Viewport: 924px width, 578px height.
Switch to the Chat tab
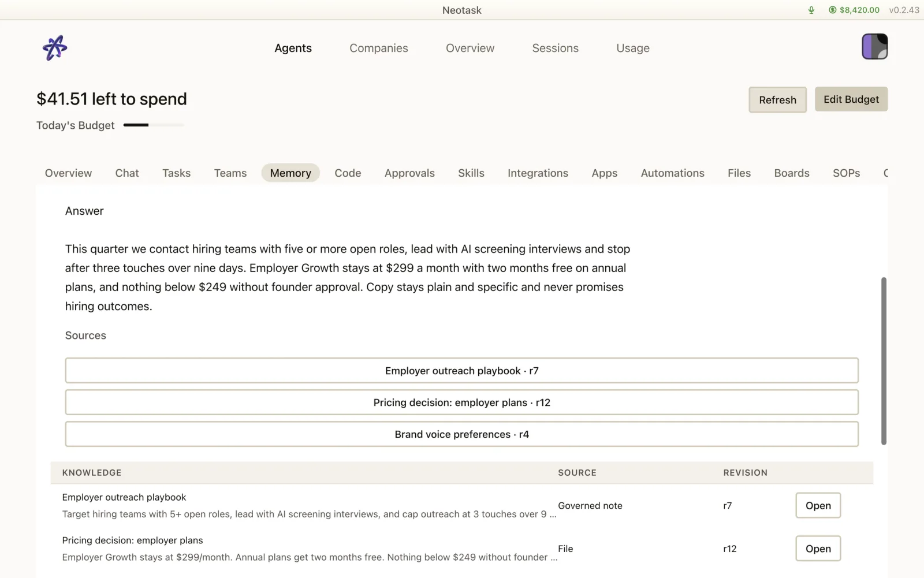coord(127,173)
